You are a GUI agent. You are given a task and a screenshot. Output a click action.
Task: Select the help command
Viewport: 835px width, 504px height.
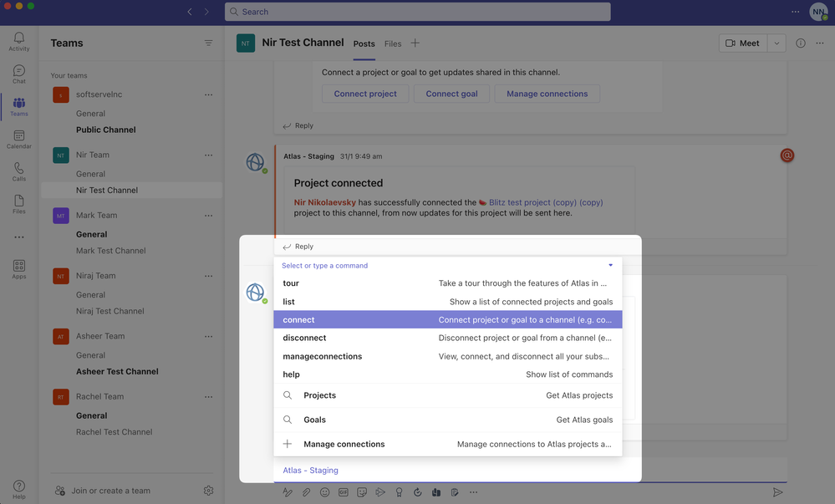pyautogui.click(x=448, y=374)
